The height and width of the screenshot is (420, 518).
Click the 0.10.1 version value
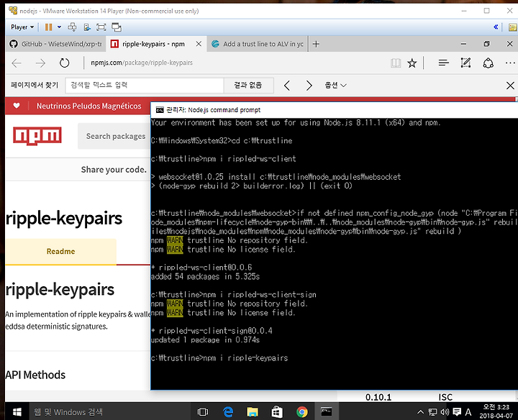click(378, 397)
